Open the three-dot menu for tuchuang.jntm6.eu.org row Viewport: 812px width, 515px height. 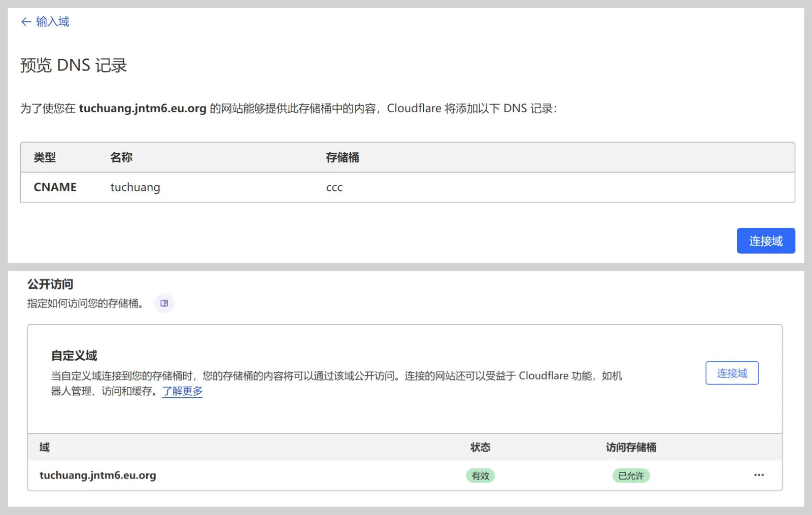(759, 475)
